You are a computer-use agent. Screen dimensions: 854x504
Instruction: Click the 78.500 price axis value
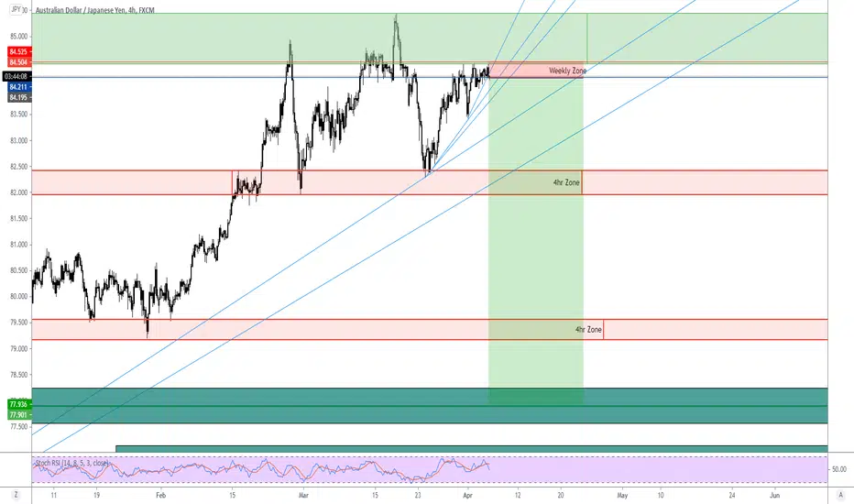pos(18,375)
